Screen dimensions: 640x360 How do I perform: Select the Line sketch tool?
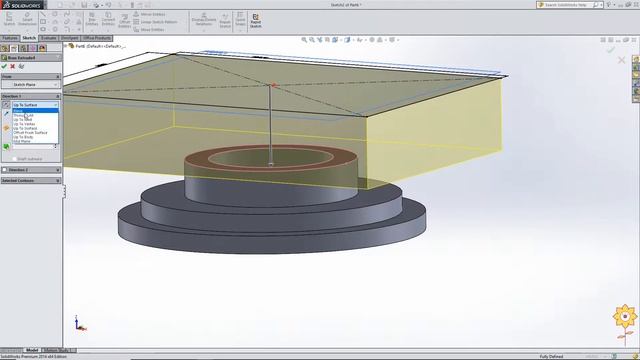tap(43, 14)
